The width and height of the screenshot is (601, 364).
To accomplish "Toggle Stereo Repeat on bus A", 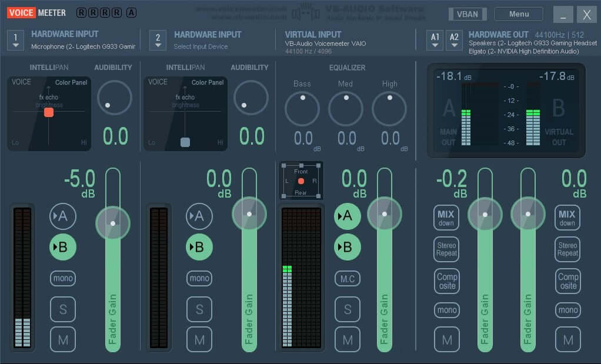I will click(446, 249).
